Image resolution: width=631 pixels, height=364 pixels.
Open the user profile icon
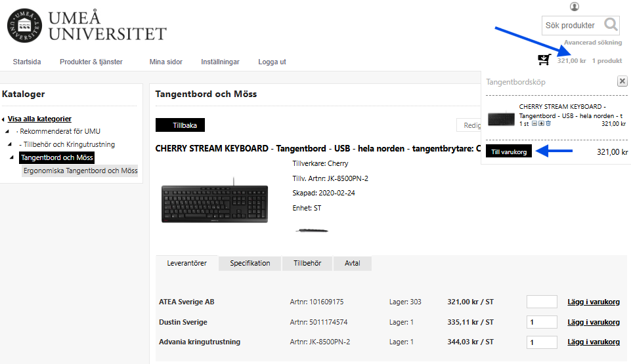(x=575, y=7)
